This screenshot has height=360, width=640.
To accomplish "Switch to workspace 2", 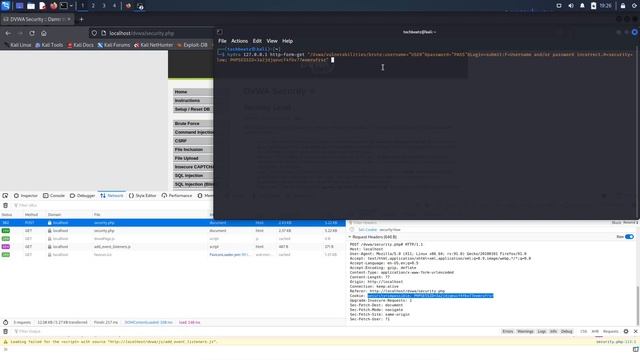I will click(93, 6).
